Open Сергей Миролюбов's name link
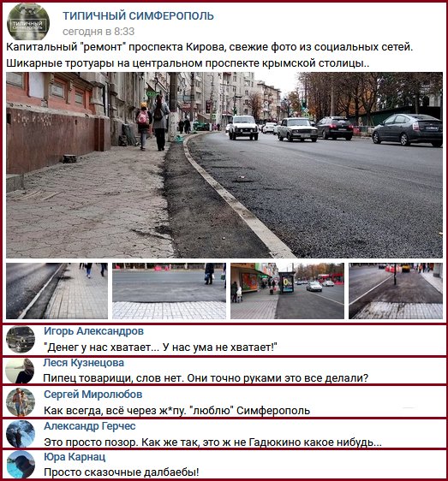This screenshot has height=481, width=448. [93, 395]
